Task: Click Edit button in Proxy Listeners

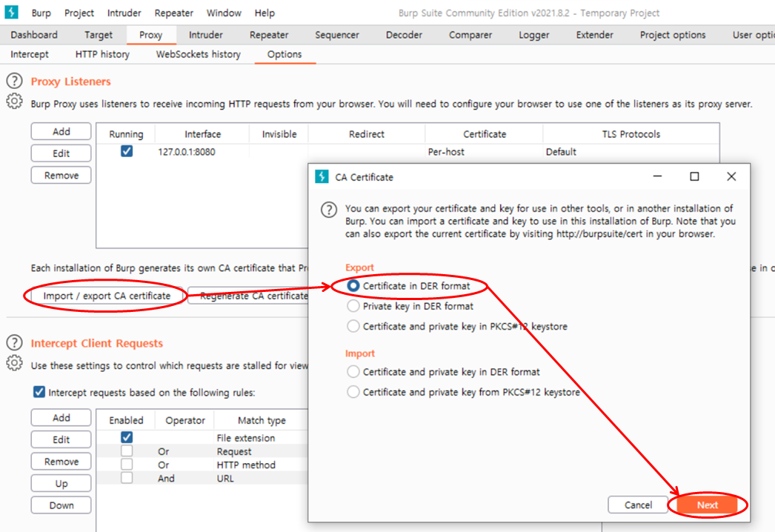Action: click(x=61, y=153)
